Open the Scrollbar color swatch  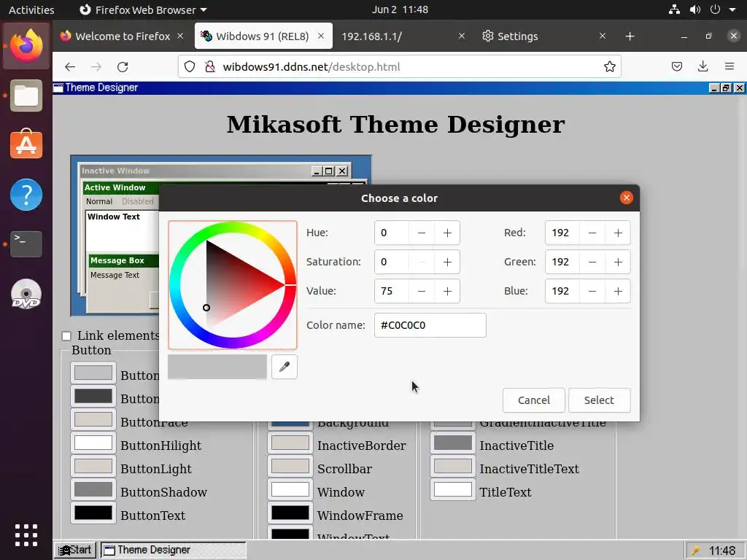pyautogui.click(x=290, y=466)
